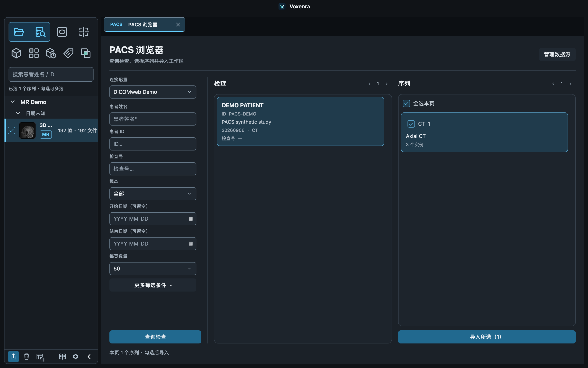Image resolution: width=588 pixels, height=368 pixels.
Task: Click the 患者姓名 input field
Action: click(153, 119)
